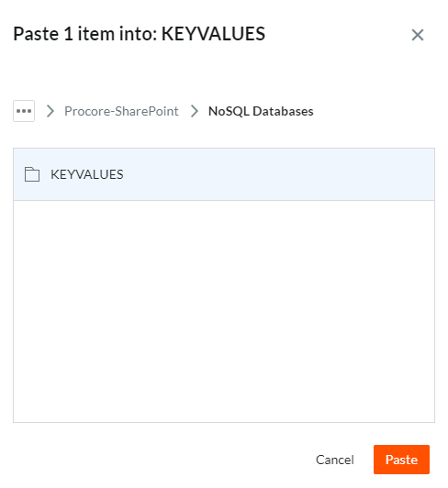Click the chevron before Procore-SharePoint
Screen dimensions: 448x488
pyautogui.click(x=50, y=111)
